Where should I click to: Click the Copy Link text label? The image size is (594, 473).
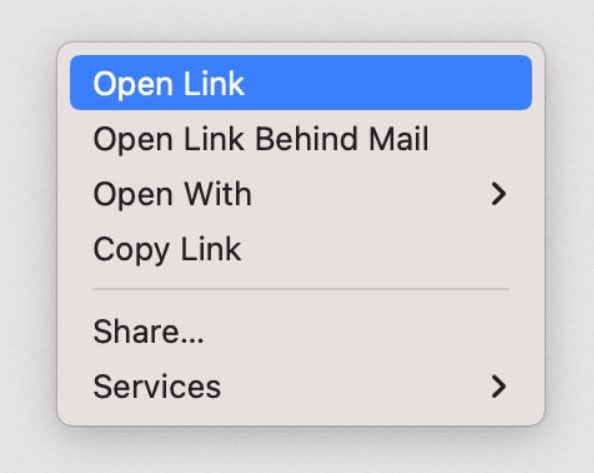pos(167,250)
